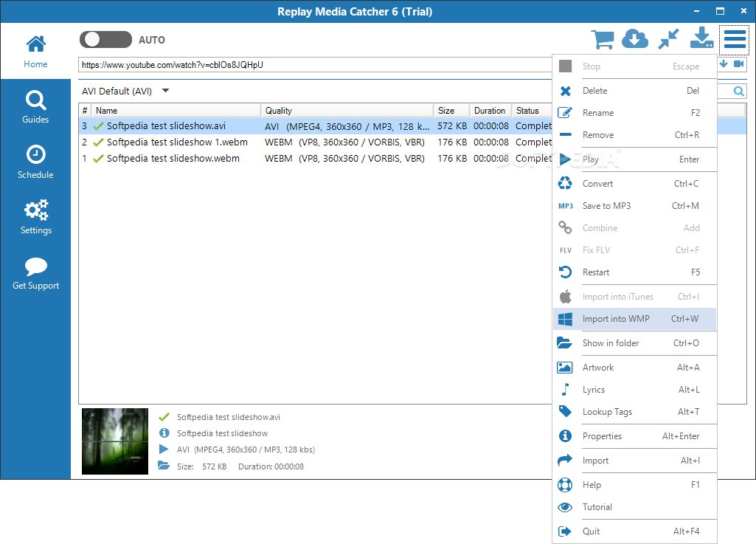The height and width of the screenshot is (544, 756).
Task: Click the info icon in details pane
Action: coord(164,433)
